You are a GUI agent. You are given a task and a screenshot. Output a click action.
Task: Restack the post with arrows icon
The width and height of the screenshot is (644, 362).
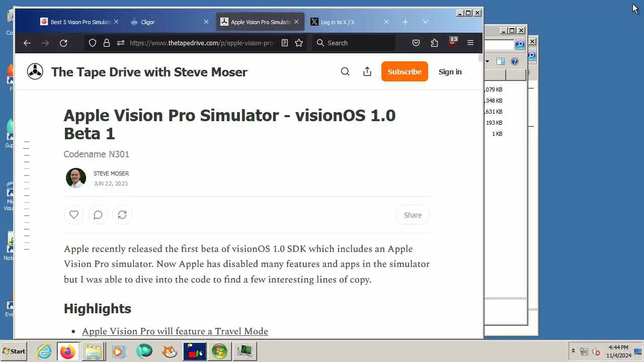point(122,215)
